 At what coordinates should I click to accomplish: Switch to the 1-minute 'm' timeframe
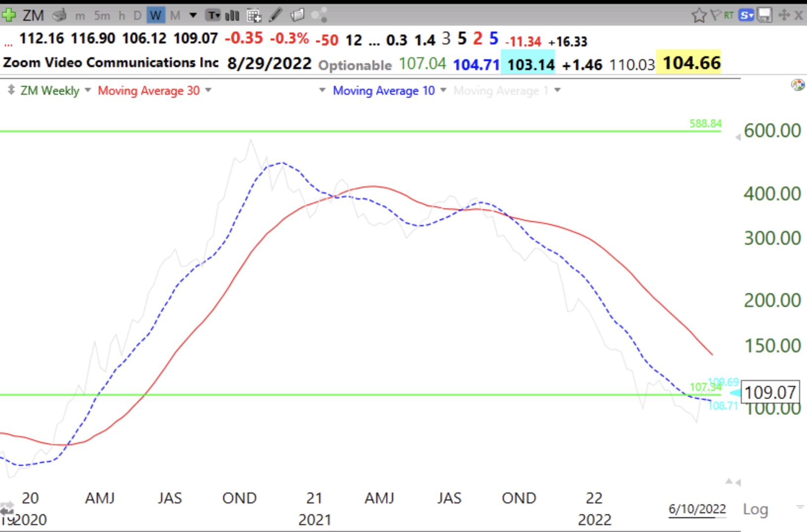click(x=80, y=16)
